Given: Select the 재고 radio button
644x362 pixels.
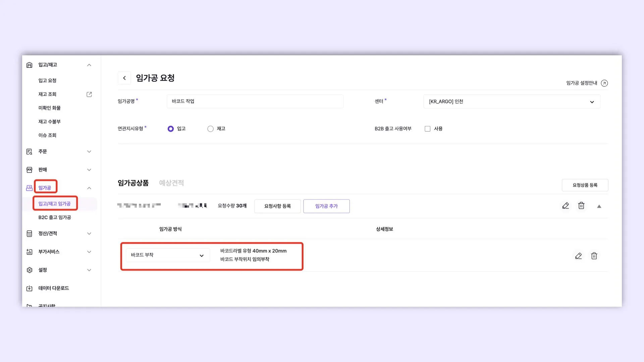Looking at the screenshot, I should click(210, 129).
